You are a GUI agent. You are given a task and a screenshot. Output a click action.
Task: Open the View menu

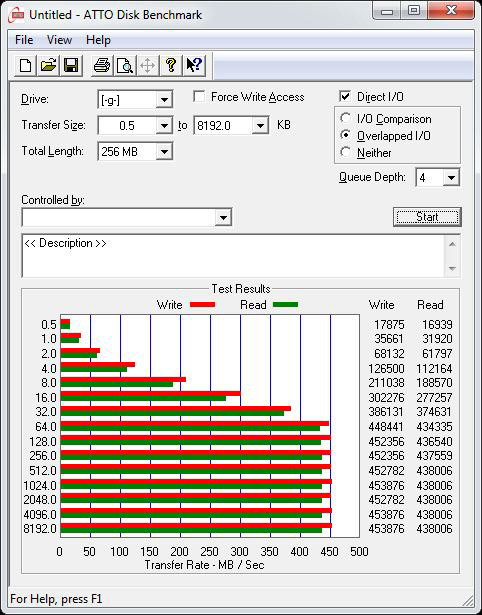(x=59, y=40)
